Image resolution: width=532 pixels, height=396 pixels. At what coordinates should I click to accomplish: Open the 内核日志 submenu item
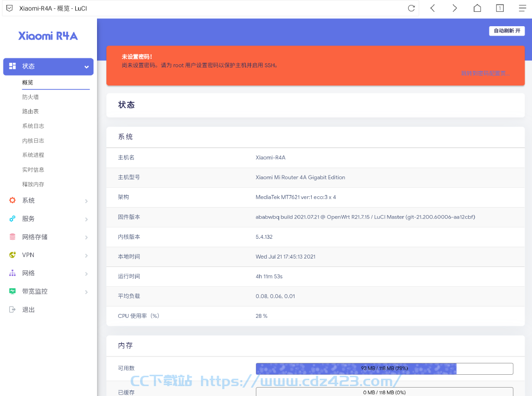click(33, 141)
